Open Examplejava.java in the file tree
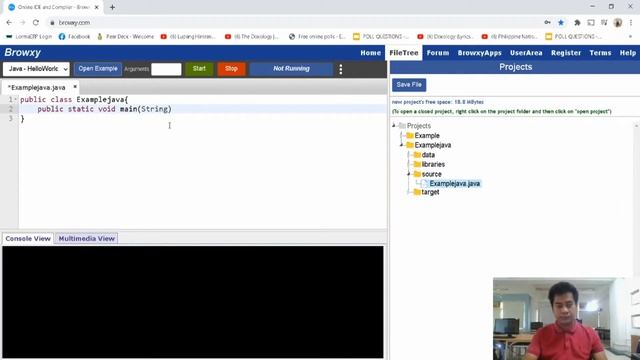 click(x=454, y=184)
